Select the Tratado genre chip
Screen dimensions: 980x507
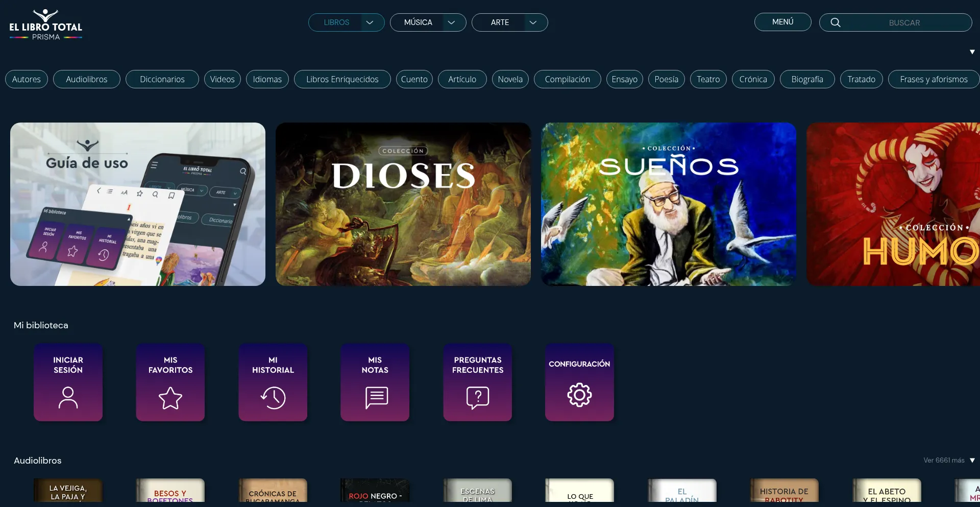click(862, 79)
